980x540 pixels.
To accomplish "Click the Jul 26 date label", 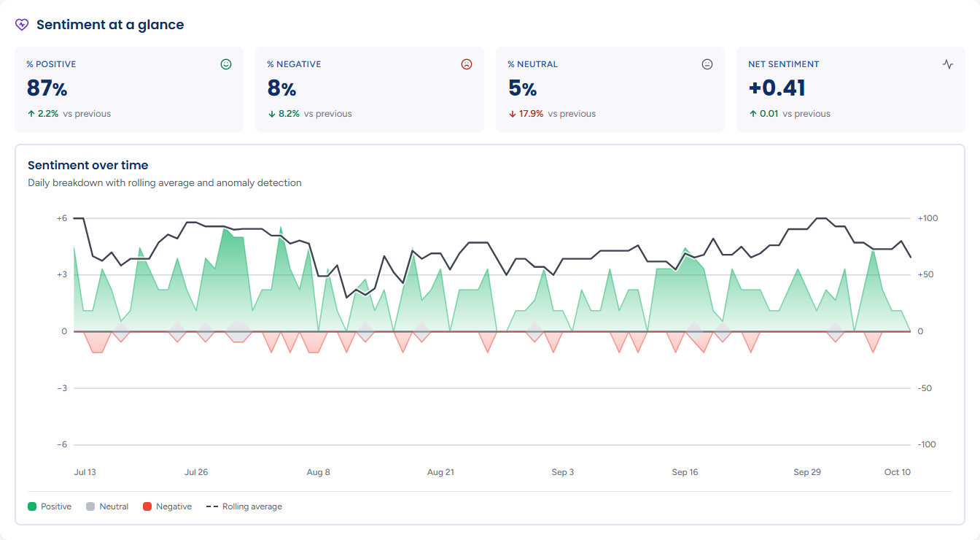I will (196, 472).
